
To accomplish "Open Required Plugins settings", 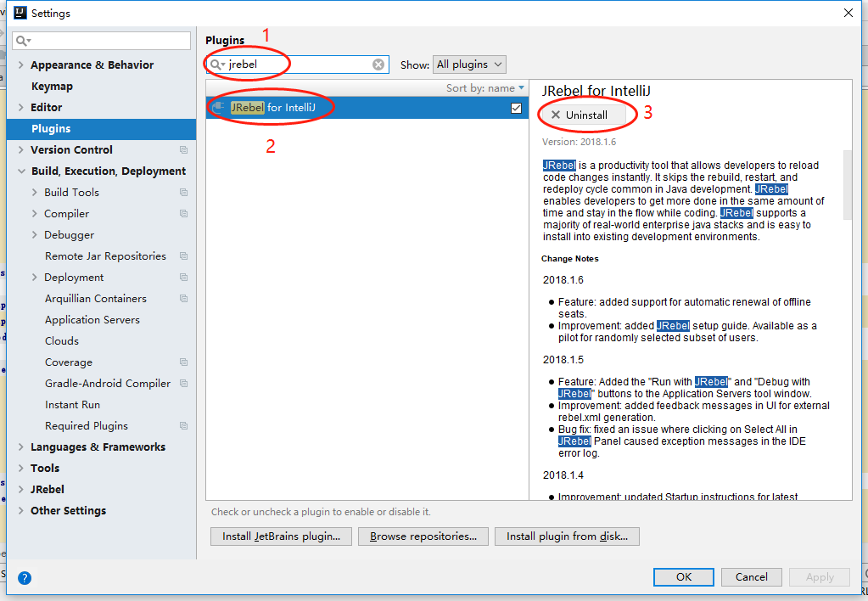I will point(87,426).
